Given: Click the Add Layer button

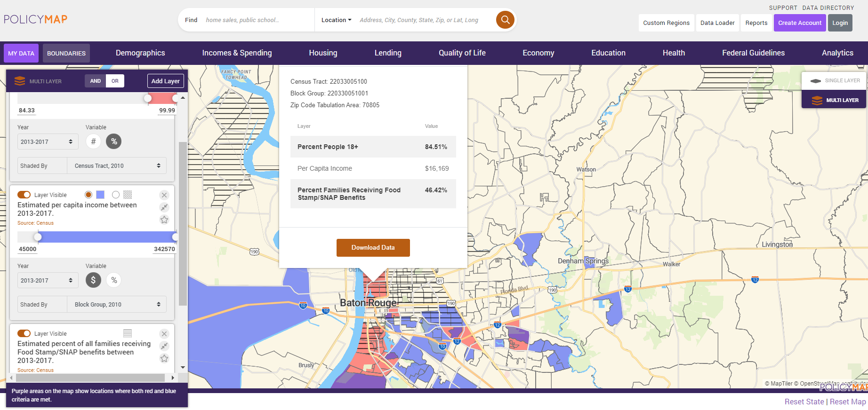Looking at the screenshot, I should pyautogui.click(x=165, y=81).
